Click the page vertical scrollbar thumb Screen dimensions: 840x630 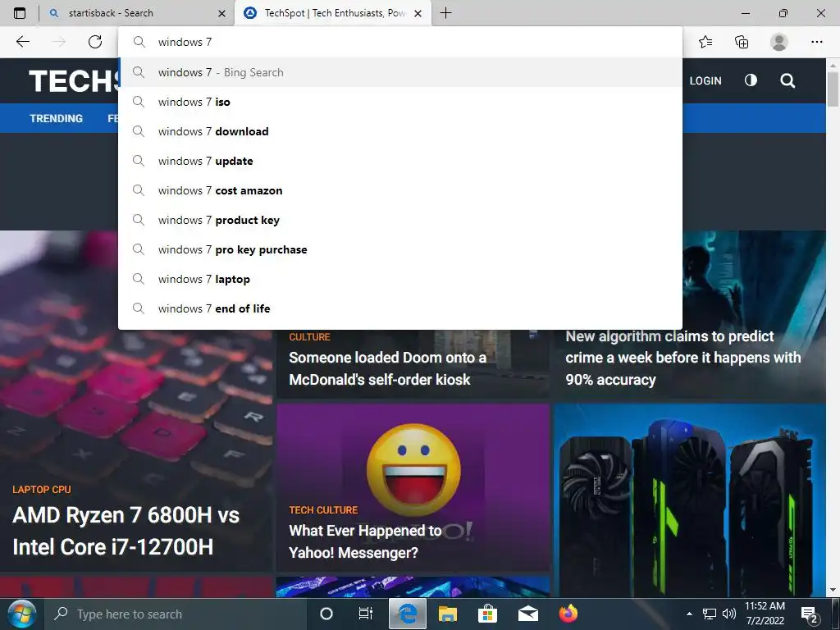833,89
